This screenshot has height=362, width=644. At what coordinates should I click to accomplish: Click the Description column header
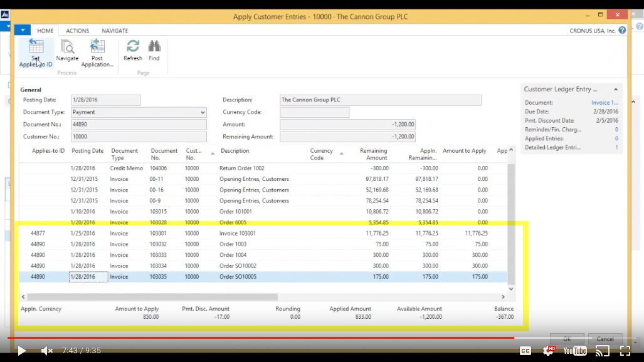pos(235,151)
